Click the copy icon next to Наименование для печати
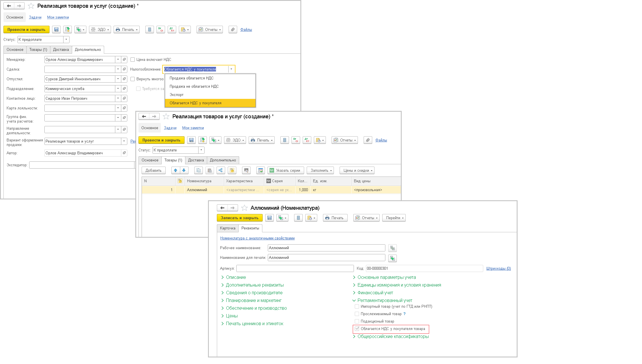The height and width of the screenshot is (364, 642). pyautogui.click(x=393, y=258)
